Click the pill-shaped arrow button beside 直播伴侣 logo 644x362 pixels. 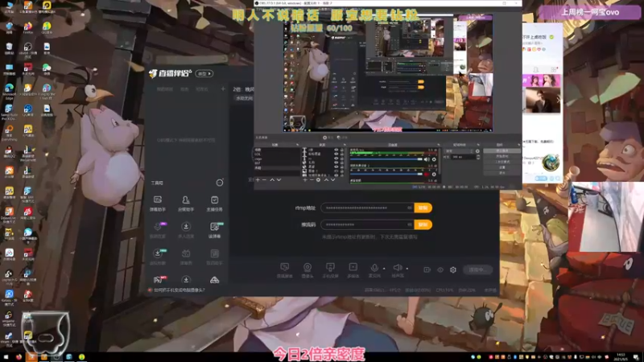click(204, 73)
